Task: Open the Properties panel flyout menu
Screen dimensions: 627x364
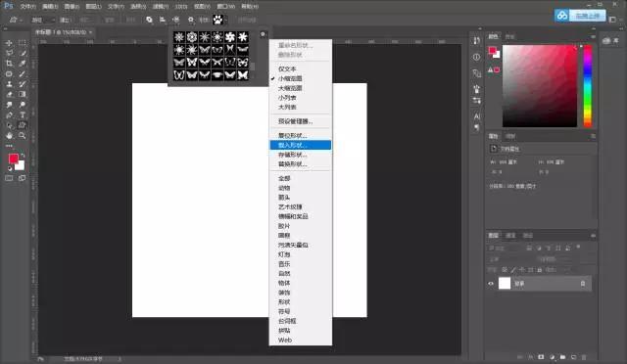Action: (593, 136)
